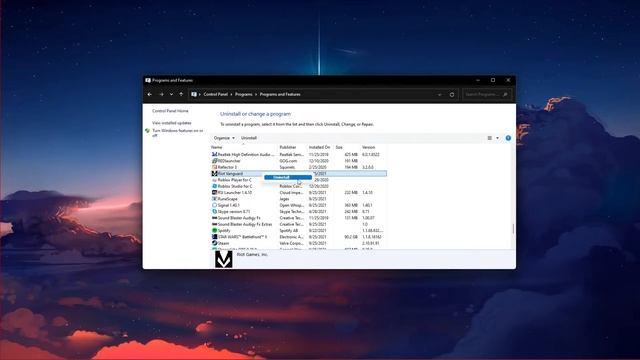Screen dimensions: 640x360
Task: Open Control Panel Home link
Action: tap(170, 111)
